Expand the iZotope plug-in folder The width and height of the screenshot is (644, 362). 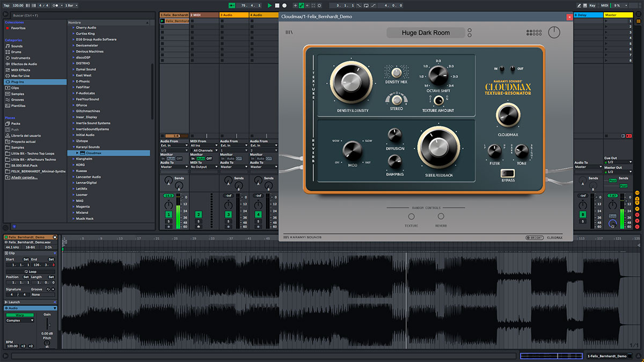click(74, 141)
